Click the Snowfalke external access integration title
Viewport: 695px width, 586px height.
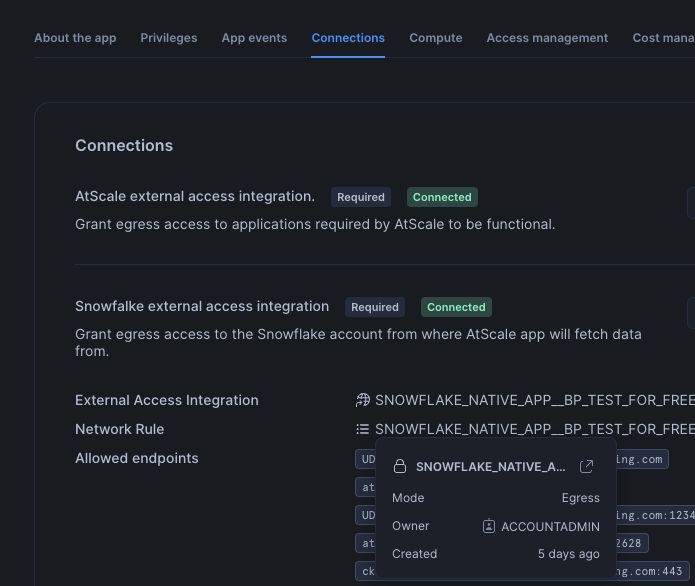pyautogui.click(x=202, y=306)
